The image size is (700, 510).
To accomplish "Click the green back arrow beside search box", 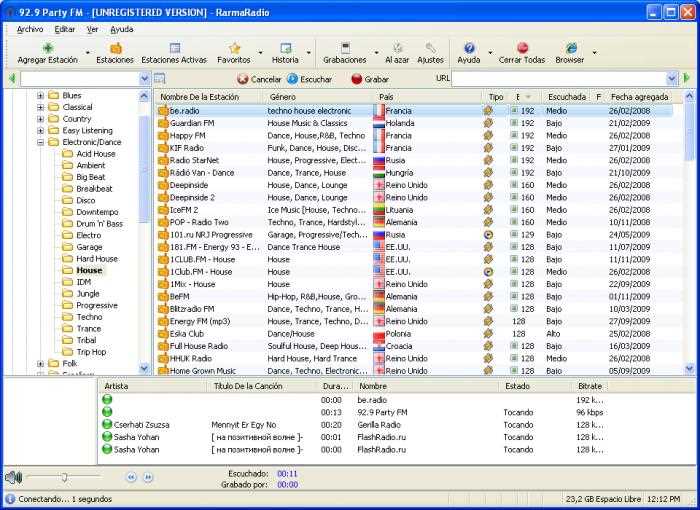I will (12, 79).
